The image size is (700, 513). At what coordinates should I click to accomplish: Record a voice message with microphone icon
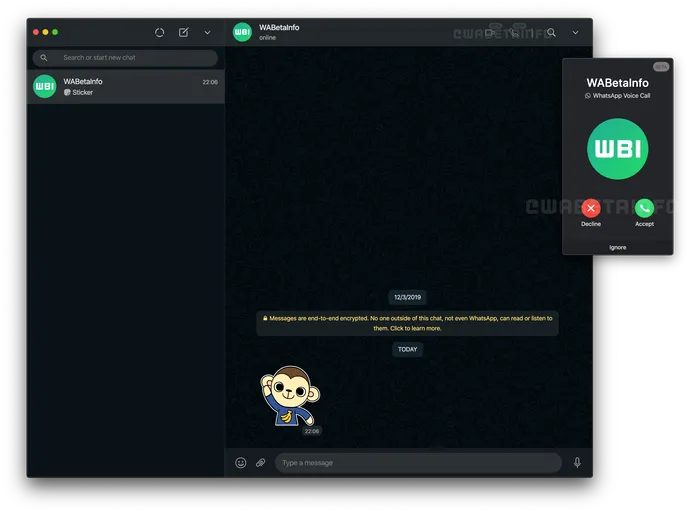(577, 463)
